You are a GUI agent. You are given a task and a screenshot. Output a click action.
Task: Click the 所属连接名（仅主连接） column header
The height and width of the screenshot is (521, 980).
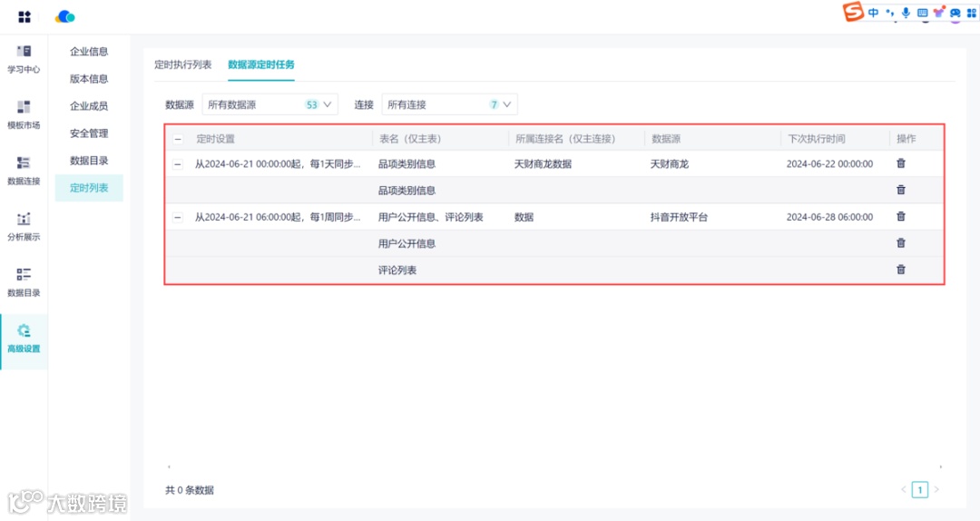pos(565,139)
